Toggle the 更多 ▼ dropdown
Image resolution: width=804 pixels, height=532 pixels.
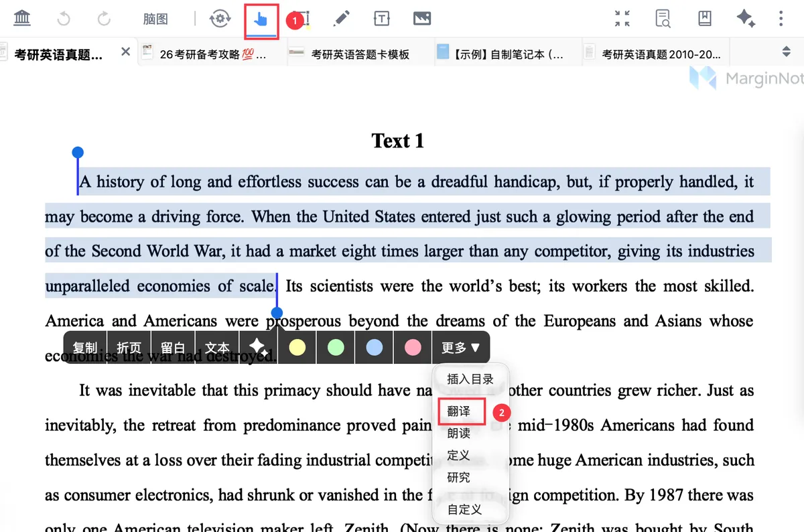461,348
